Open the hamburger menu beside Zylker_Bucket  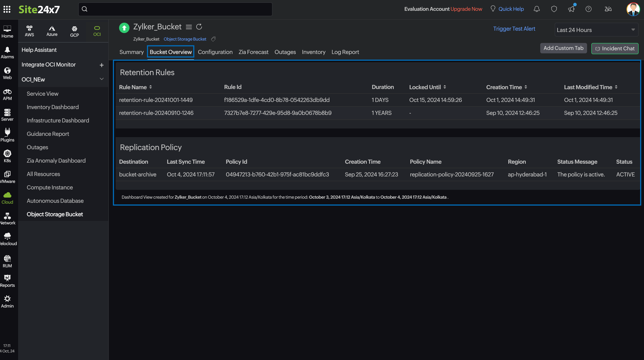[189, 27]
